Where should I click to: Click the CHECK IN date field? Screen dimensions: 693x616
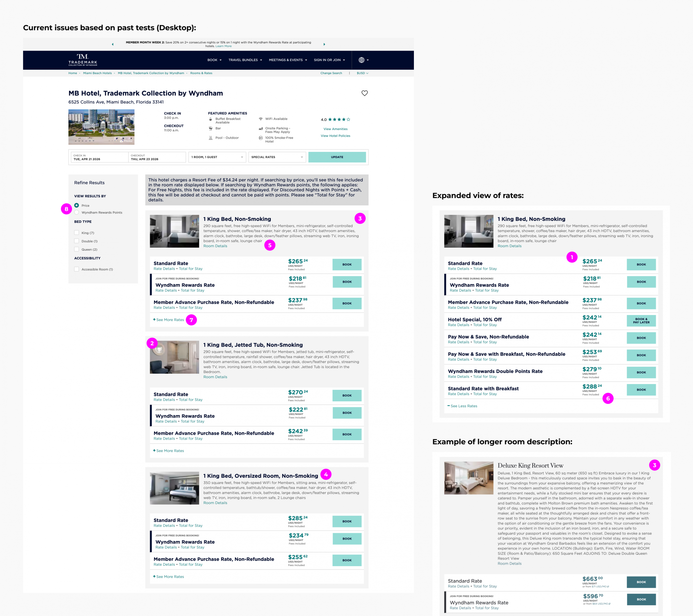tap(99, 157)
